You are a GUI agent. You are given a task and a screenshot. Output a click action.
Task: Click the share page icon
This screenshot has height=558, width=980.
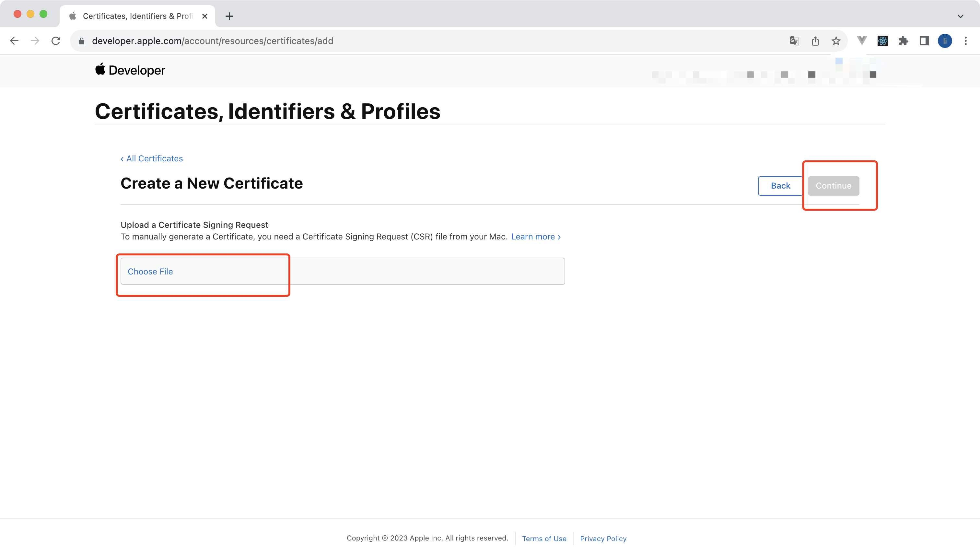click(x=815, y=41)
